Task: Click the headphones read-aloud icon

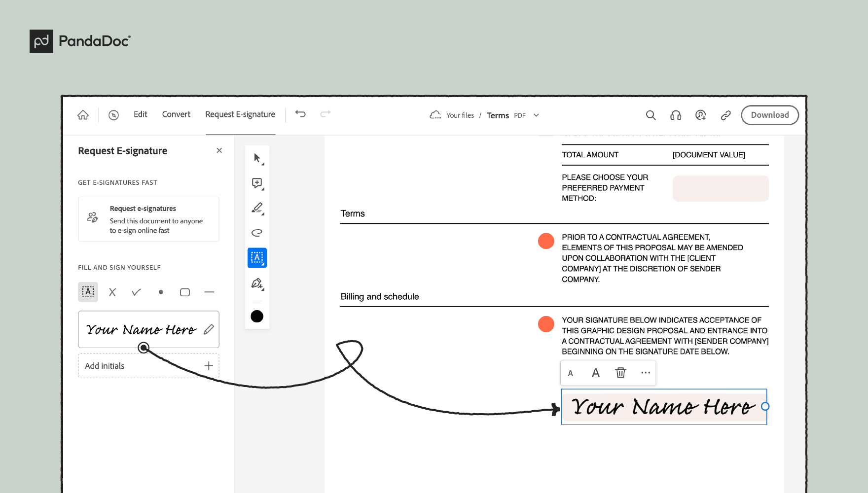Action: (x=675, y=115)
